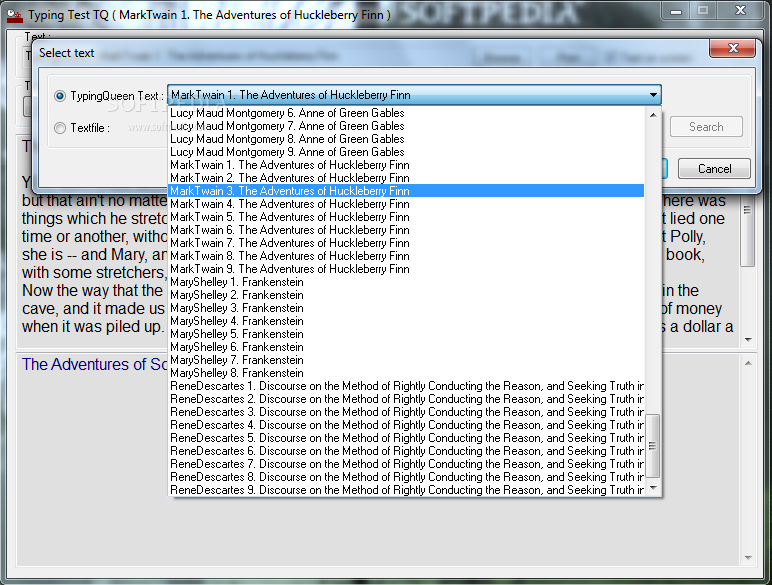Choose MarkTwain 6. Huckleberry Finn entry
This screenshot has width=772, height=585.
406,230
